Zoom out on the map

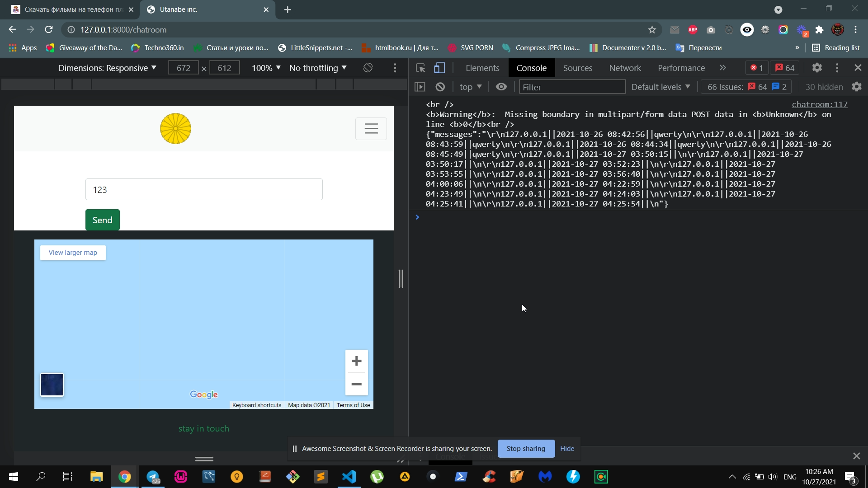[357, 384]
